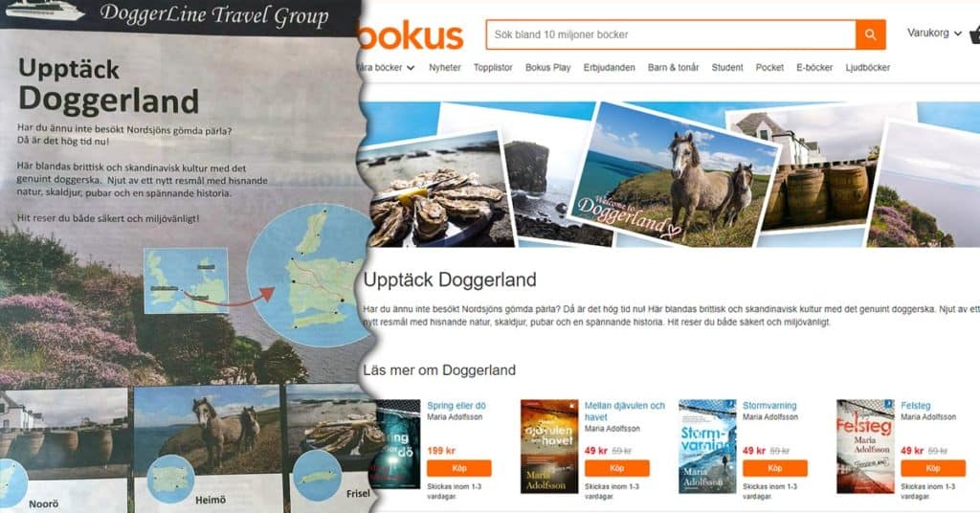Open the shopping basket icon
Viewport: 980px width, 513px height.
pos(974,33)
